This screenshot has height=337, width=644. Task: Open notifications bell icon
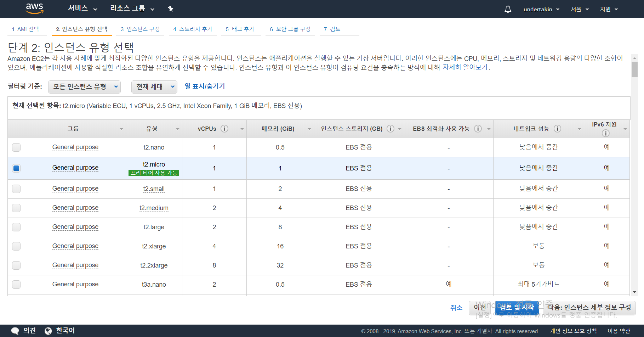click(x=508, y=9)
